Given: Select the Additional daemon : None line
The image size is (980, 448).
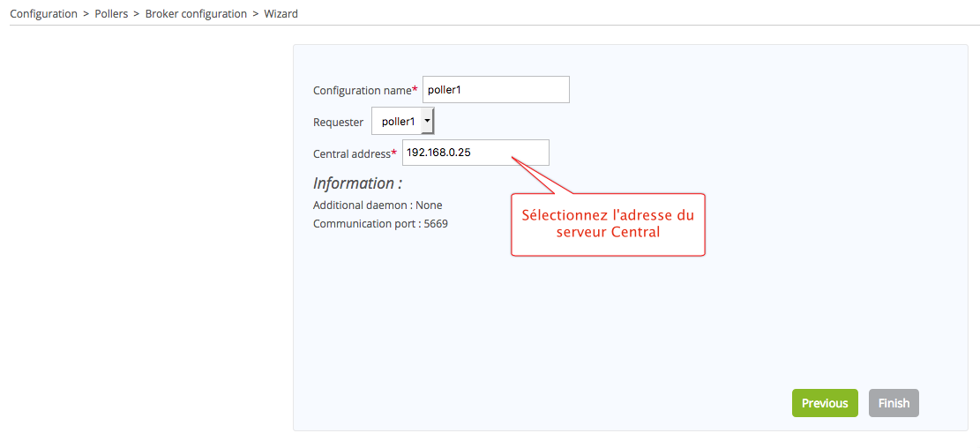Looking at the screenshot, I should (378, 205).
